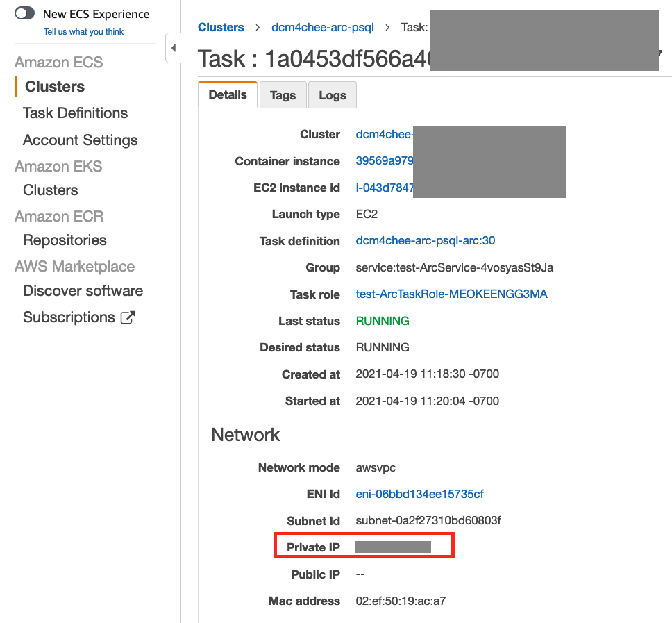Viewport: 672px width, 623px height.
Task: Click the Network section heading
Action: [246, 435]
